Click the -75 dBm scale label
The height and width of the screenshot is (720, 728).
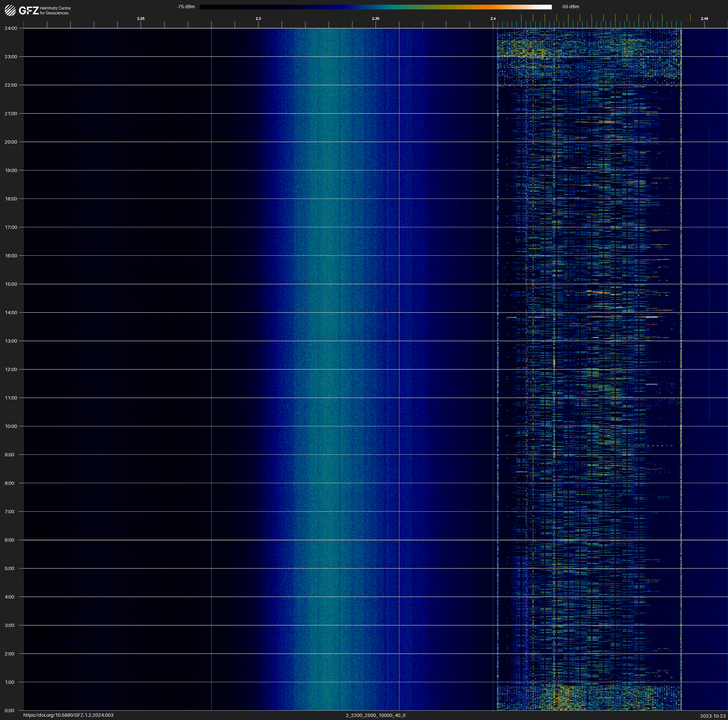pyautogui.click(x=186, y=7)
